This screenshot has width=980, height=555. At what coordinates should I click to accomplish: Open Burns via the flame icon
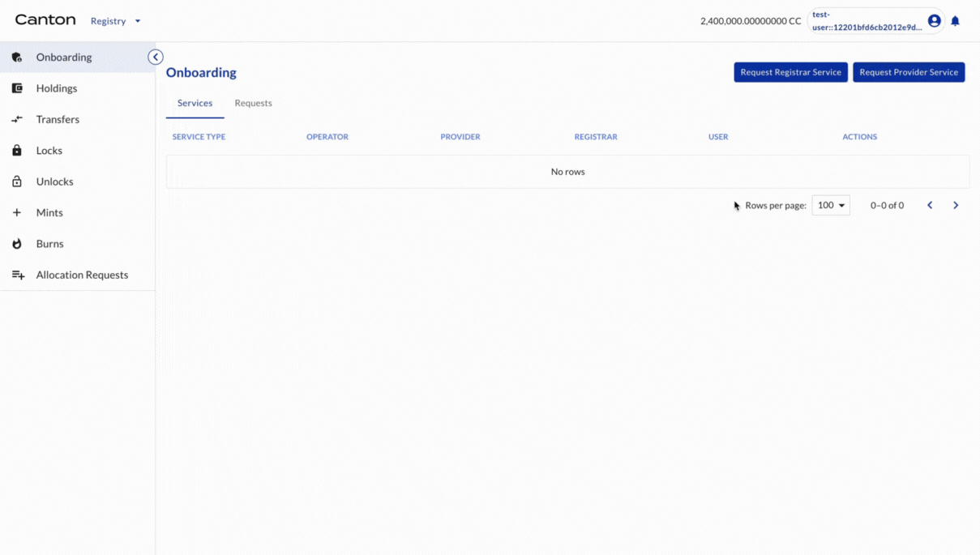click(x=17, y=243)
